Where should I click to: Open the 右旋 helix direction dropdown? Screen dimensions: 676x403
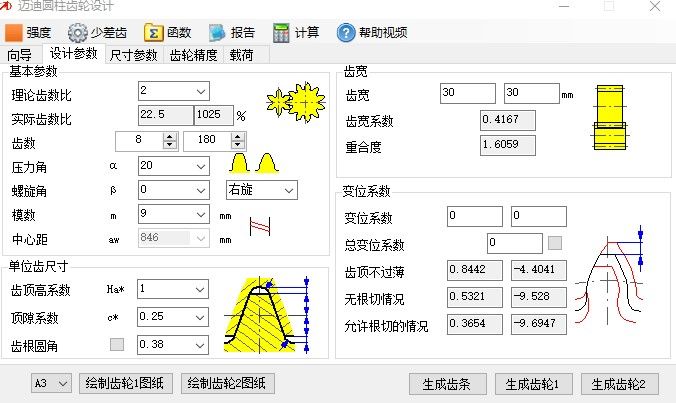(x=288, y=190)
